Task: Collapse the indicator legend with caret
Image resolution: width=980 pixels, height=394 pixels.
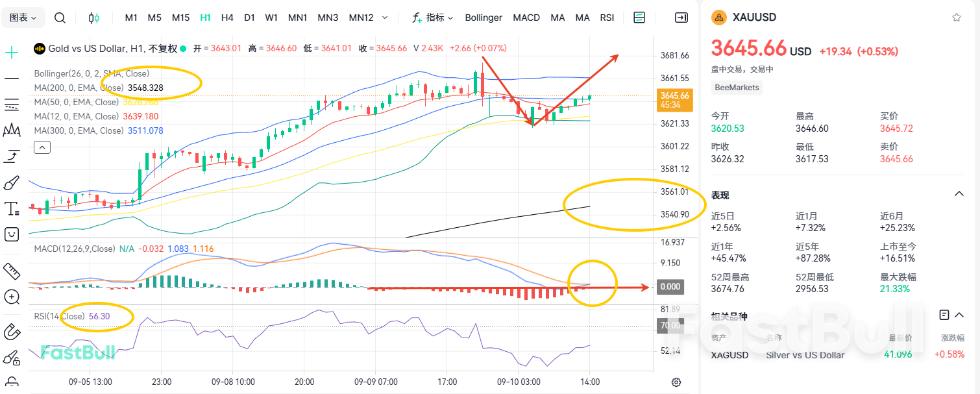Action: tap(42, 147)
